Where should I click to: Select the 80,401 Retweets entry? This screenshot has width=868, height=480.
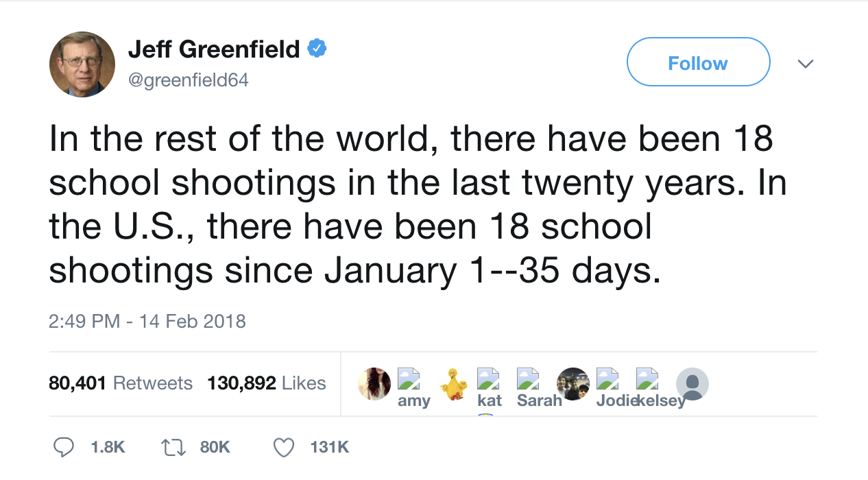pyautogui.click(x=121, y=383)
